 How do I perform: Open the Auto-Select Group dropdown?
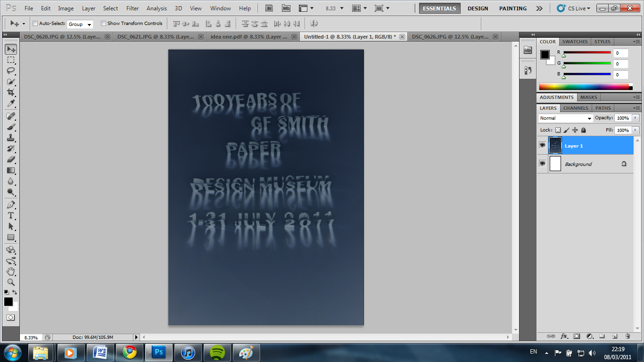tap(80, 24)
